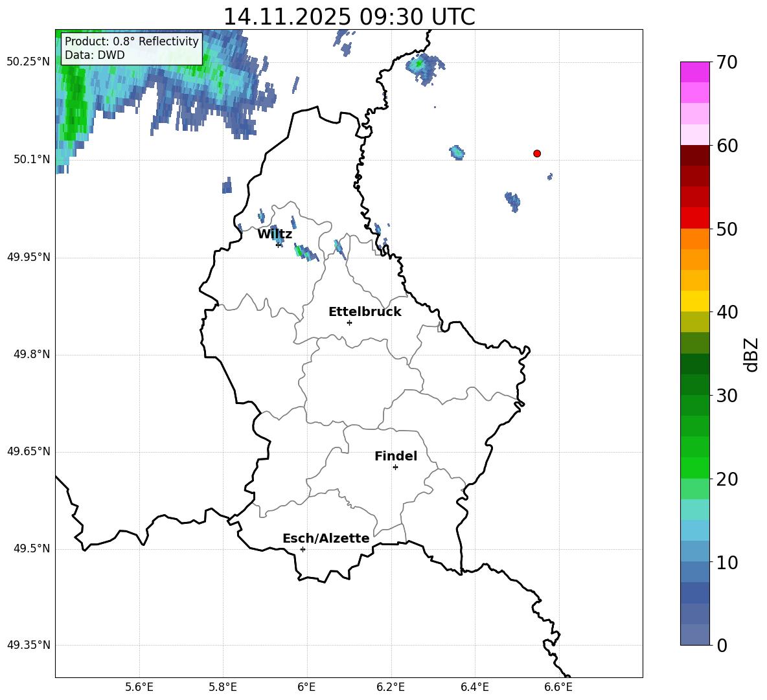Click the red dot marker on the map
This screenshot has height=700, width=767.
[x=537, y=153]
